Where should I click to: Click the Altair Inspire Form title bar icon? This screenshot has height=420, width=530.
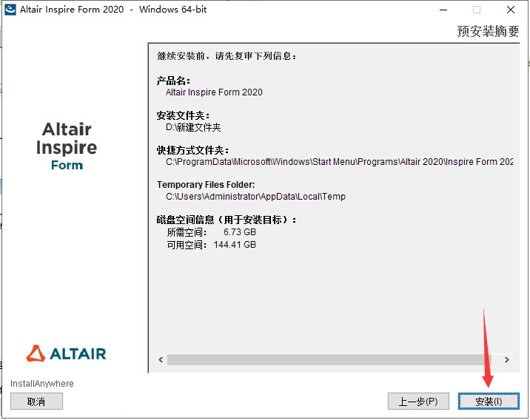[x=10, y=9]
